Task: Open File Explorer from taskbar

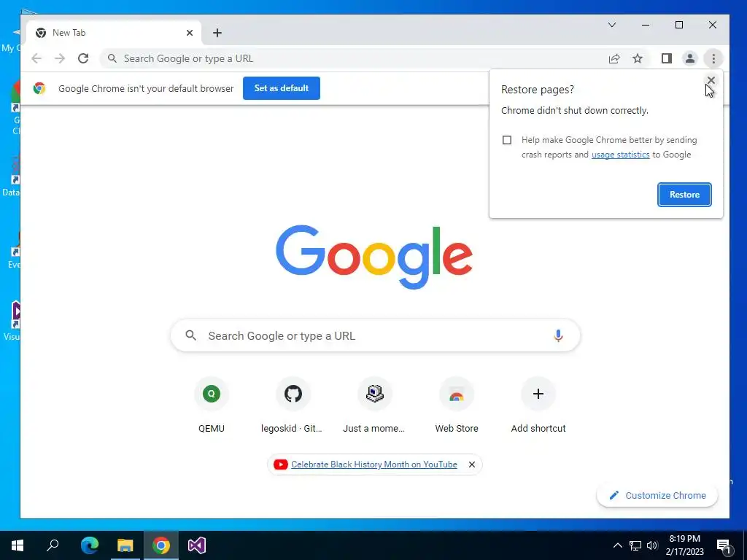Action: click(x=125, y=545)
